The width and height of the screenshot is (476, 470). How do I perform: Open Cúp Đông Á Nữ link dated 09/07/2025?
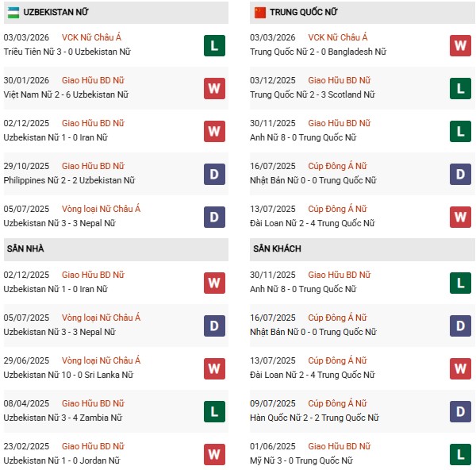click(x=337, y=403)
